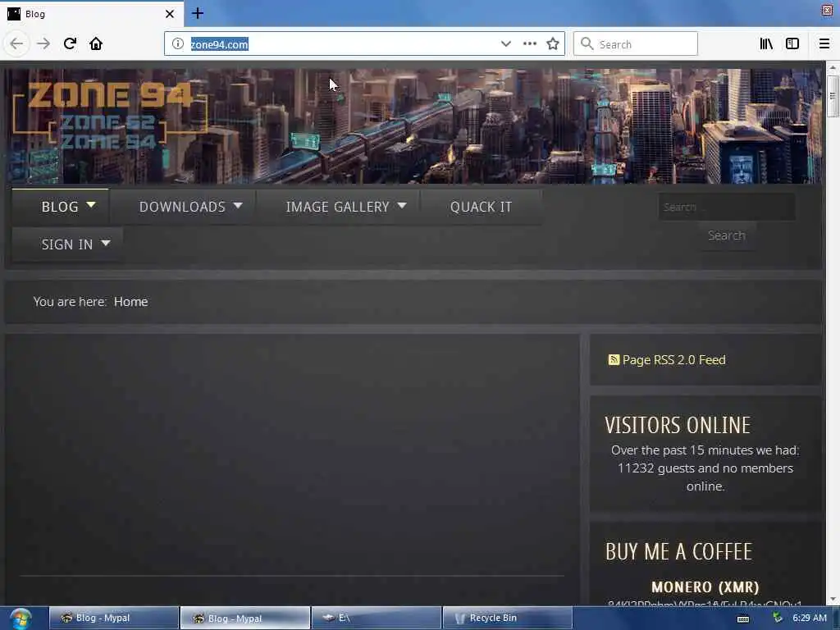Expand the DOWNLOADS menu
The height and width of the screenshot is (630, 840).
[182, 207]
